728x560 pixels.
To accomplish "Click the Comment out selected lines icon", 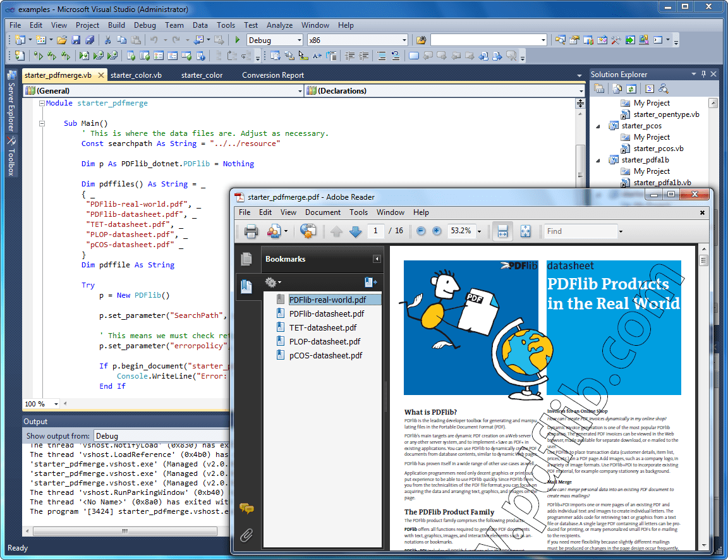I will 381,56.
